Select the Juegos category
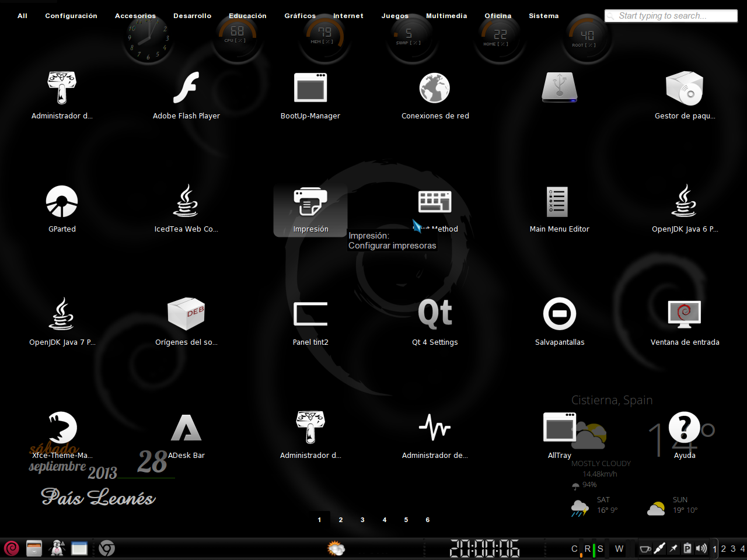747x560 pixels. tap(395, 16)
